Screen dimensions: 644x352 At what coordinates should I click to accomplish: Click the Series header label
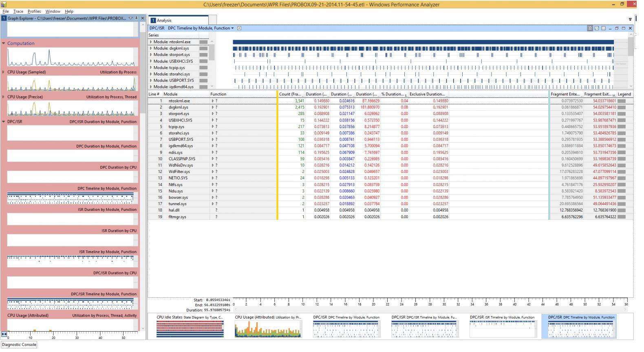tap(154, 35)
